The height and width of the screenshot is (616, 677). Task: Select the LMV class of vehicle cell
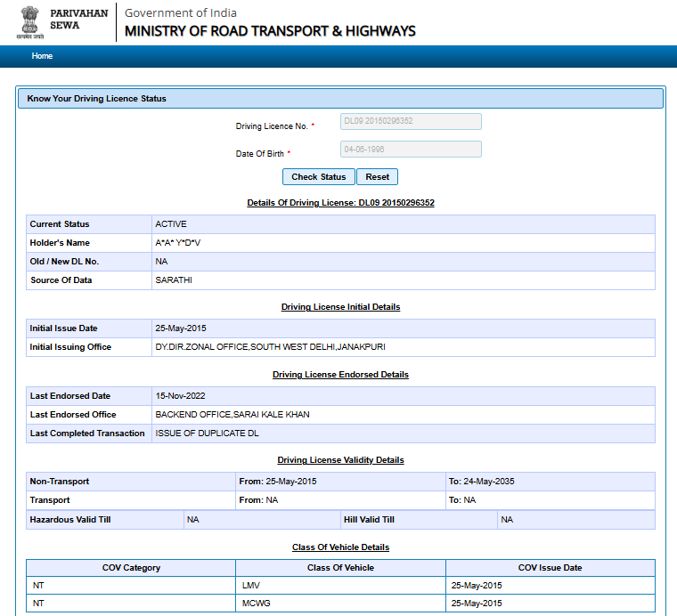point(250,586)
